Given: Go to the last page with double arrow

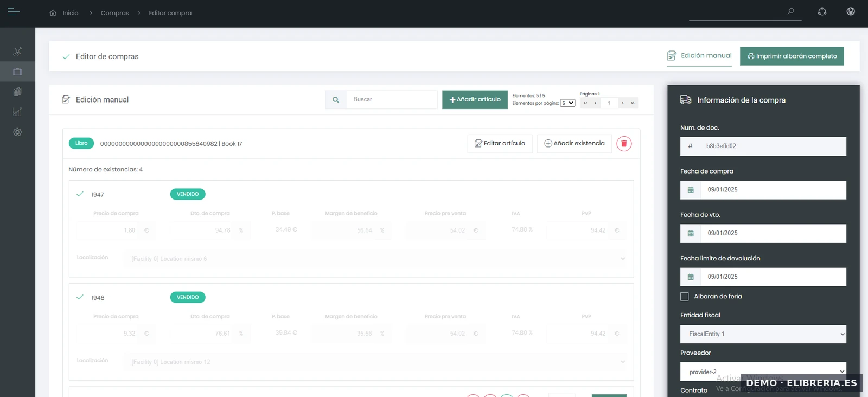Looking at the screenshot, I should pyautogui.click(x=633, y=103).
